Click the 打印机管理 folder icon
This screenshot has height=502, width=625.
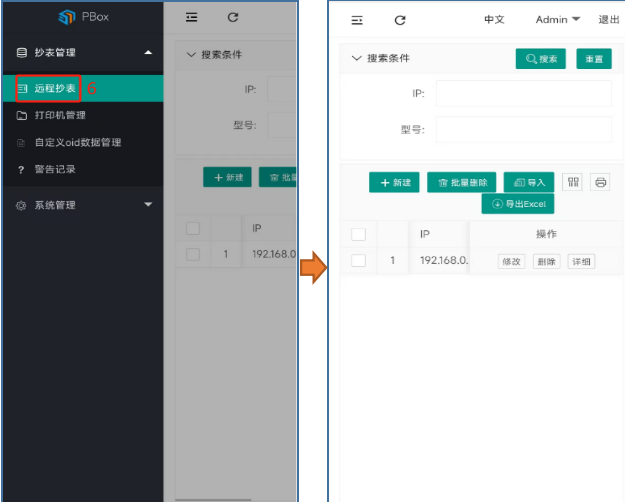coord(22,116)
